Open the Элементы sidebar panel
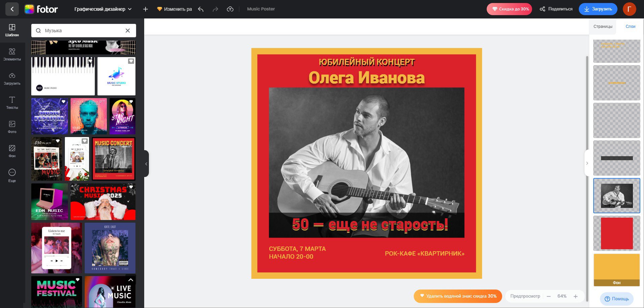644x308 pixels. [12, 54]
